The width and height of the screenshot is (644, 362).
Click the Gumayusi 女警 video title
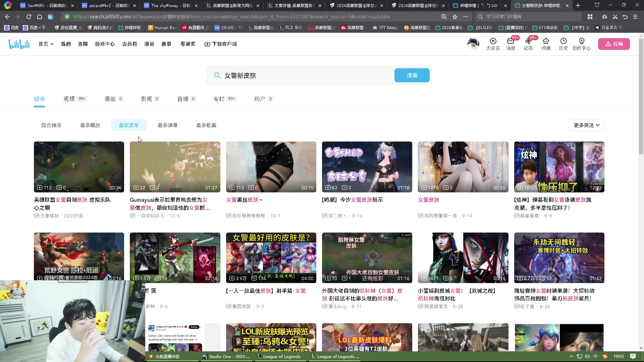[x=170, y=204]
